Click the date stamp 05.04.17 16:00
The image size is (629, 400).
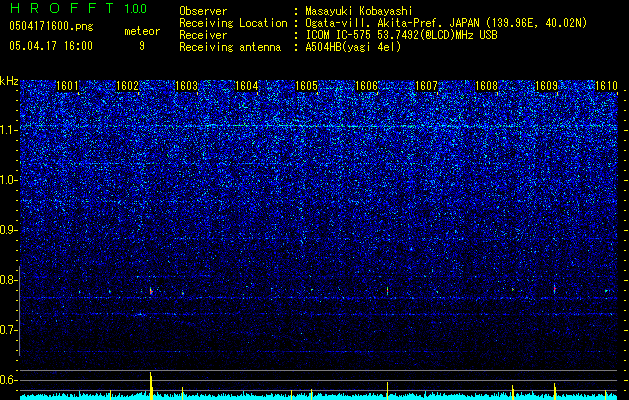pyautogui.click(x=51, y=46)
